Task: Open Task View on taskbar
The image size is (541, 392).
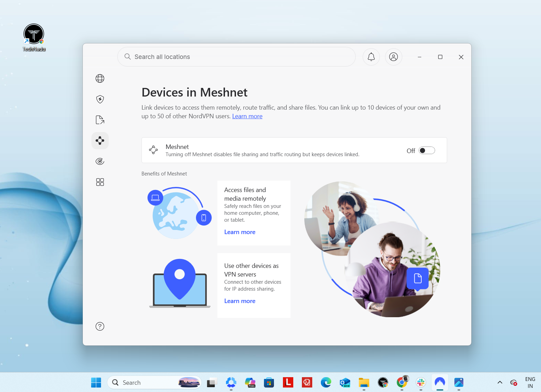Action: coord(212,382)
